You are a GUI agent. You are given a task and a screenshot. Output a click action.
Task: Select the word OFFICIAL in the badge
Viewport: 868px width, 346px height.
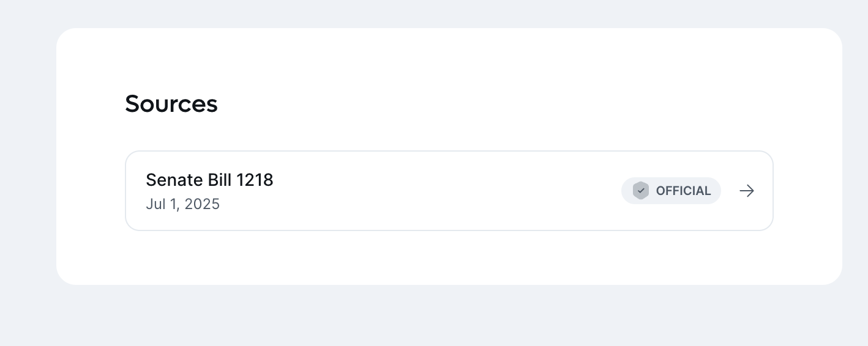click(683, 191)
